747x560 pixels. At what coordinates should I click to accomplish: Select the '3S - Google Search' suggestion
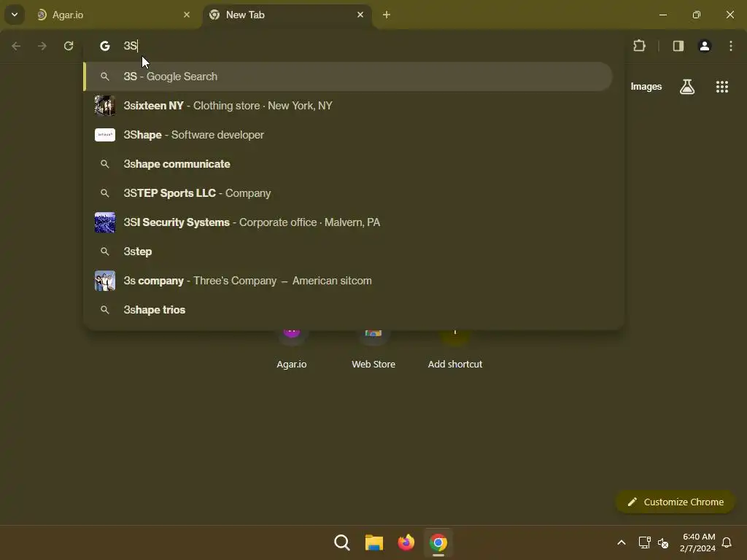tap(348, 77)
